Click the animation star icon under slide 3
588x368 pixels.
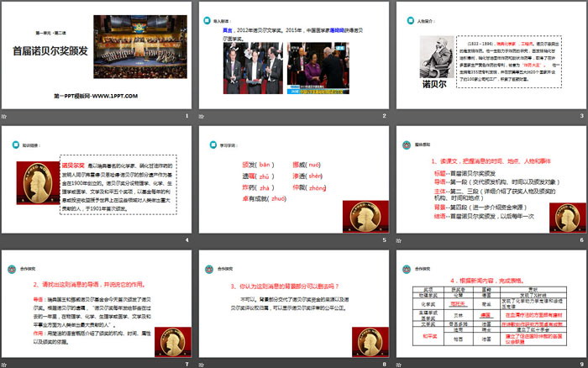(399, 115)
